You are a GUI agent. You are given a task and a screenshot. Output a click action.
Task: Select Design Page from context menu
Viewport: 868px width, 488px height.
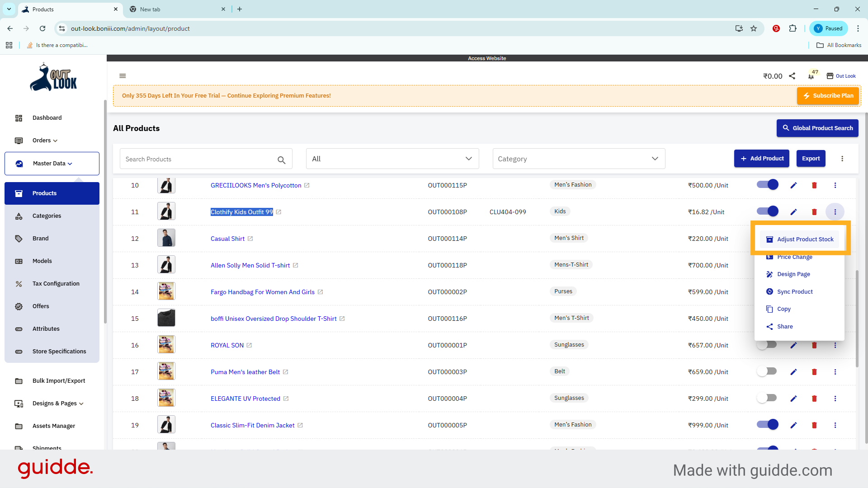793,274
